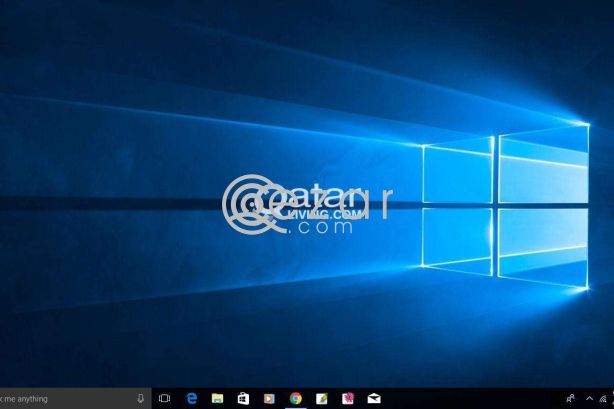This screenshot has width=614, height=409.
Task: Click empty taskbar space right of Mail
Action: pos(470,398)
